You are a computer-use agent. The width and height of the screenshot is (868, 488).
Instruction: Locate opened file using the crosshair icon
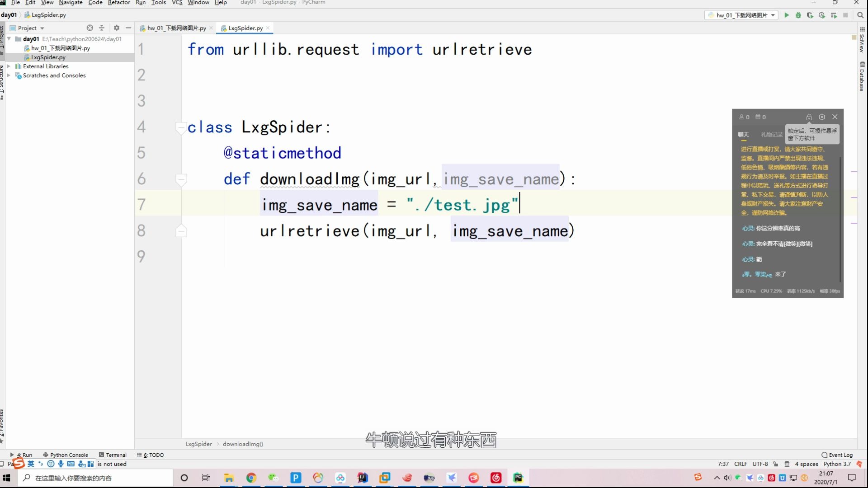click(90, 28)
